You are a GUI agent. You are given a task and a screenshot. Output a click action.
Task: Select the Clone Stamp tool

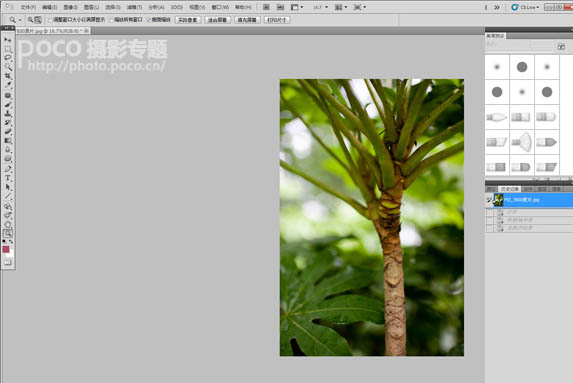8,114
